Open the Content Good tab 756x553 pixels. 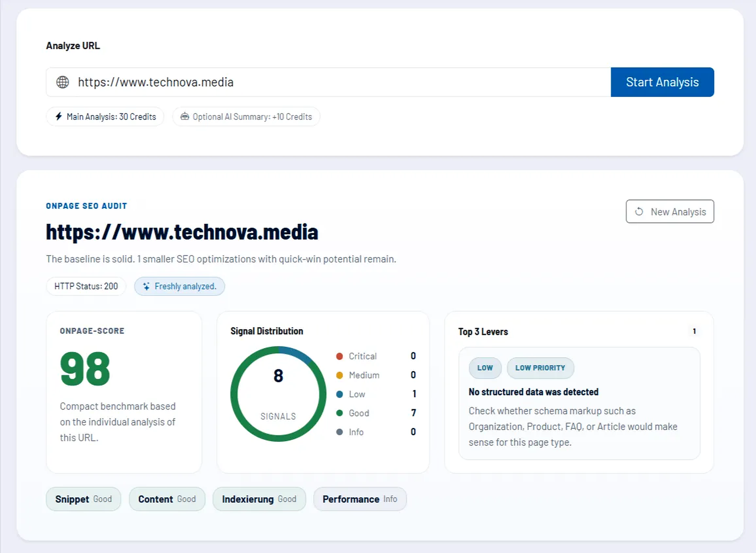tap(167, 499)
